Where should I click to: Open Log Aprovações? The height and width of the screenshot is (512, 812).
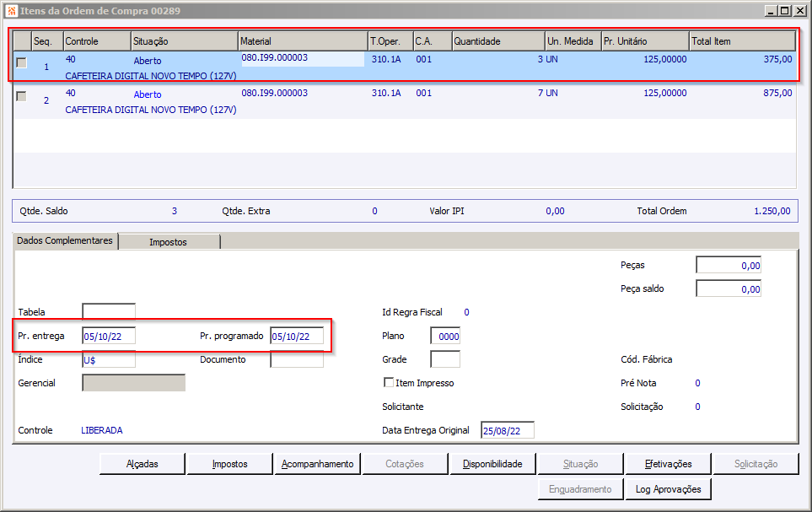[x=668, y=489]
